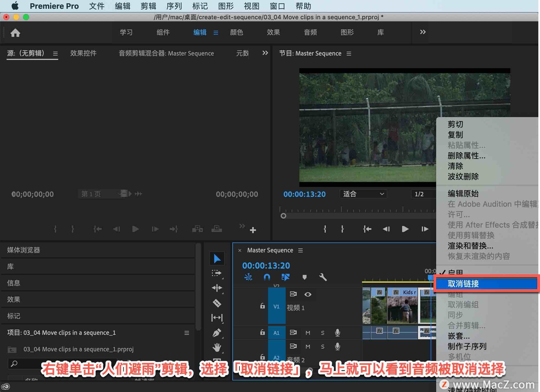540x392 pixels.
Task: Toggle timeline Snap magnet
Action: [x=267, y=277]
